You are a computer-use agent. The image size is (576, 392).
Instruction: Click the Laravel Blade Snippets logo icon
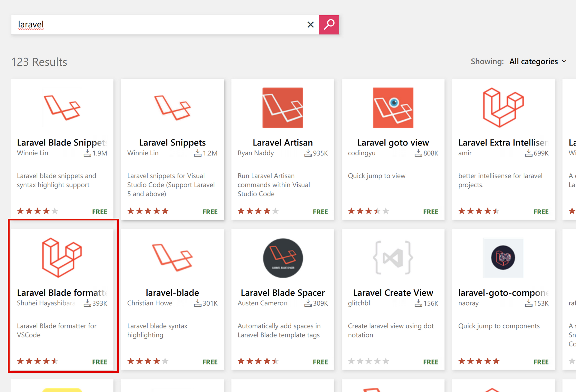coord(62,108)
